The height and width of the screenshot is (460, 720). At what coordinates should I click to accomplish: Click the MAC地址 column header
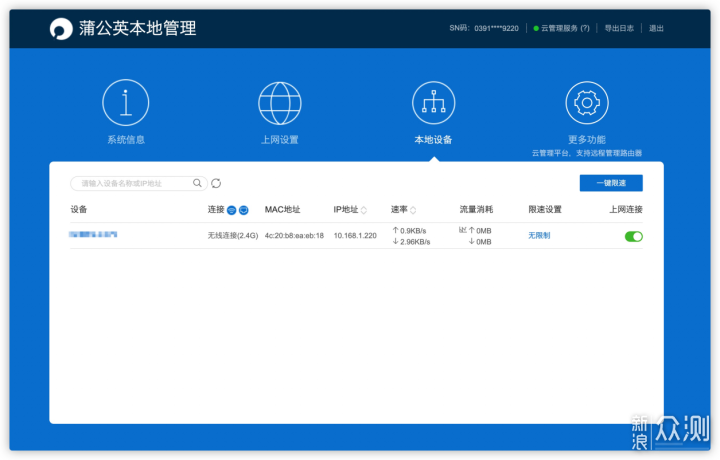[282, 209]
